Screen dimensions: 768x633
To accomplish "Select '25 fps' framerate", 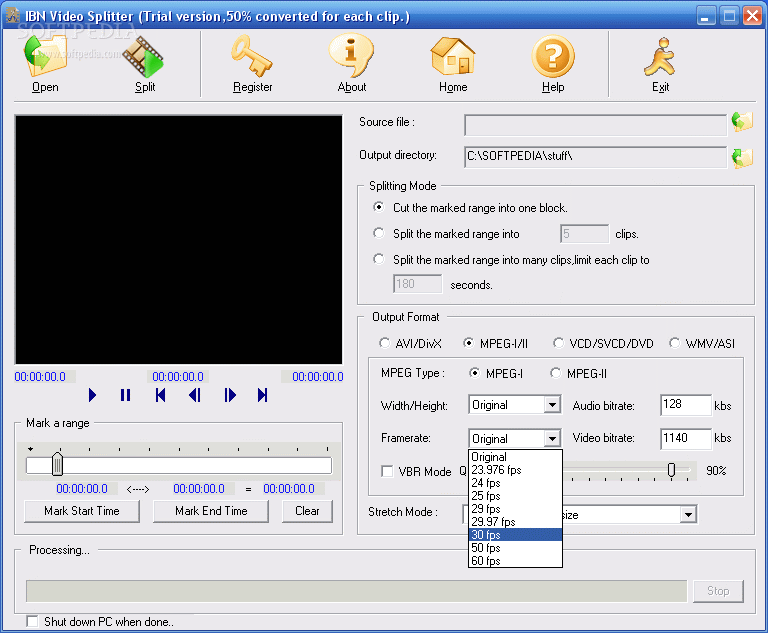I will (x=515, y=496).
